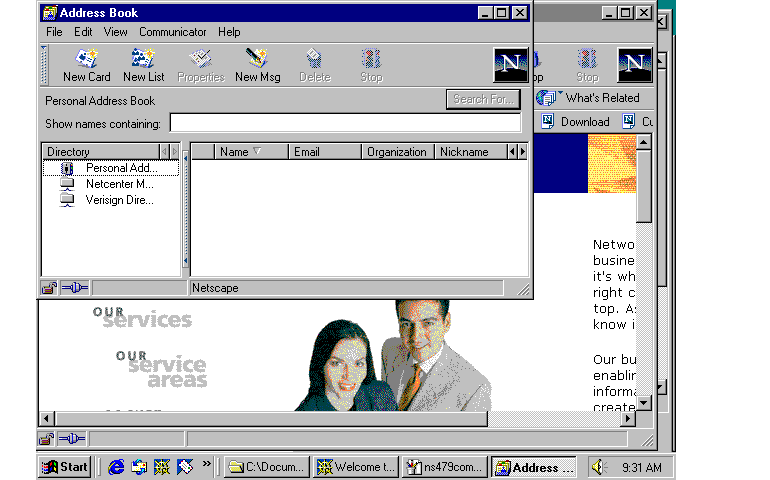This screenshot has height=480, width=770.
Task: Open the File menu
Action: pos(54,32)
